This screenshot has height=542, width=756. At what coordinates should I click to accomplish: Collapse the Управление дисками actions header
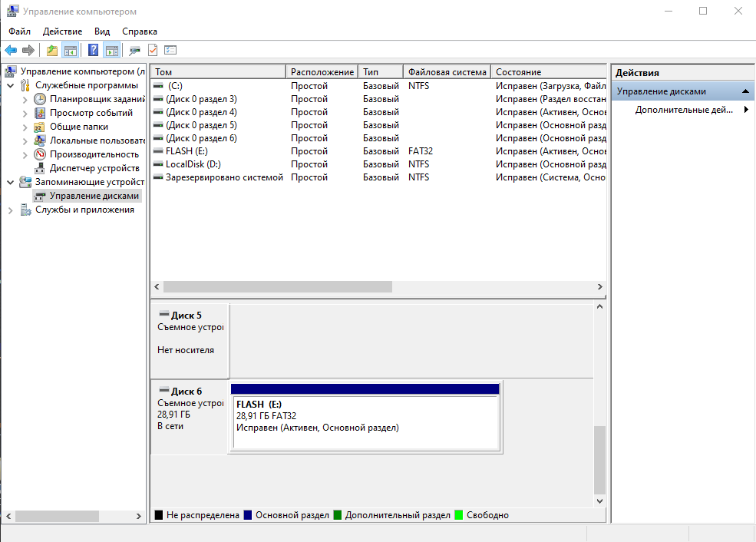(x=744, y=91)
